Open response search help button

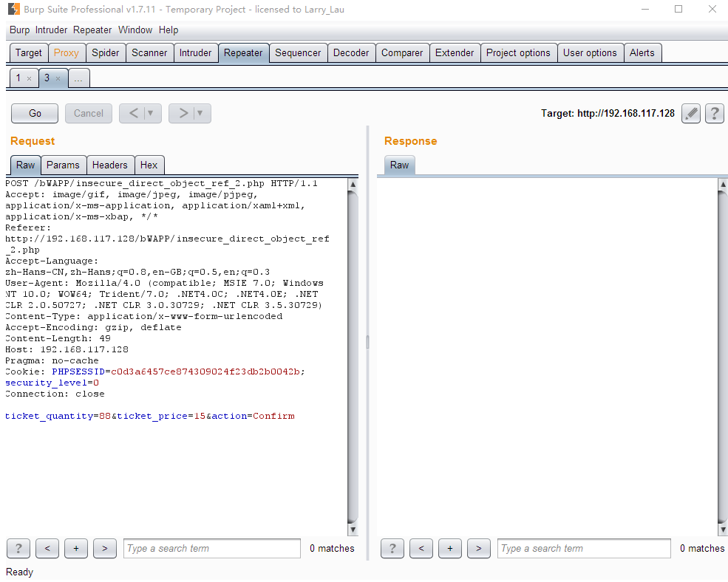[392, 549]
